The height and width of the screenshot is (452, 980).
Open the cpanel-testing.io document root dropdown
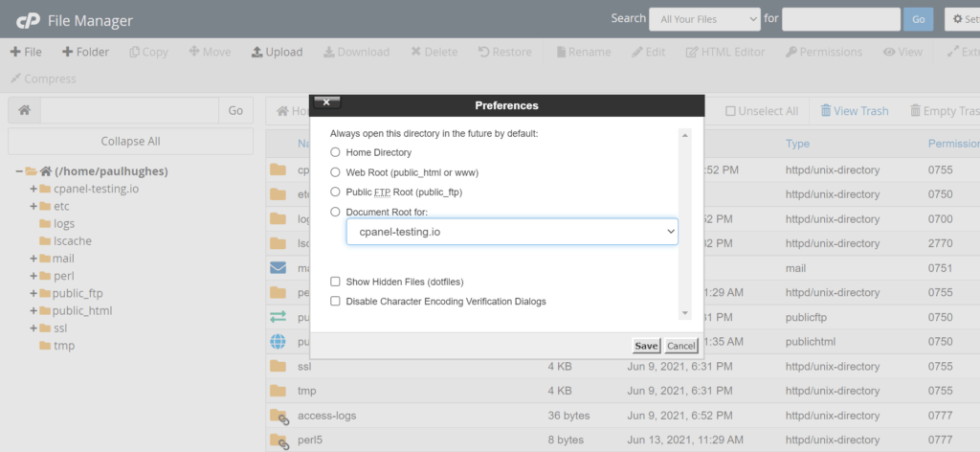(513, 232)
